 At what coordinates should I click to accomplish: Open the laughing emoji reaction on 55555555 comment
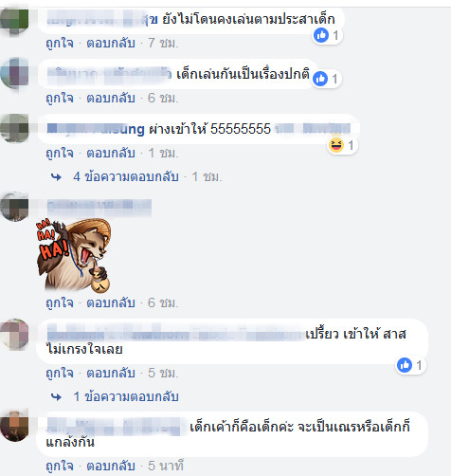336,145
